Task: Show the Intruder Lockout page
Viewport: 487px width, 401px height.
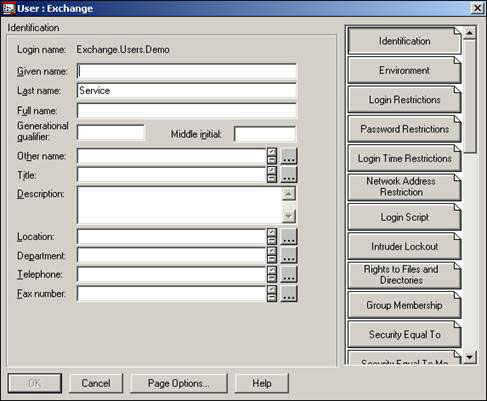Action: click(x=404, y=246)
